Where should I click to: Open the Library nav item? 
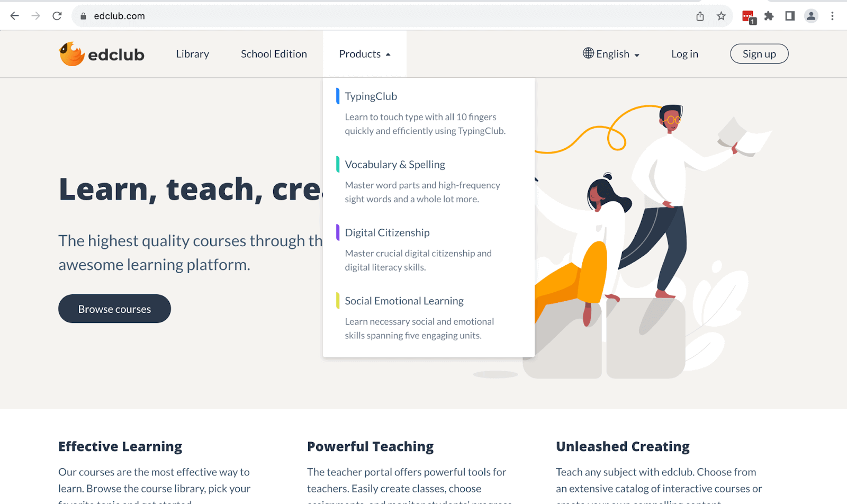(x=193, y=54)
